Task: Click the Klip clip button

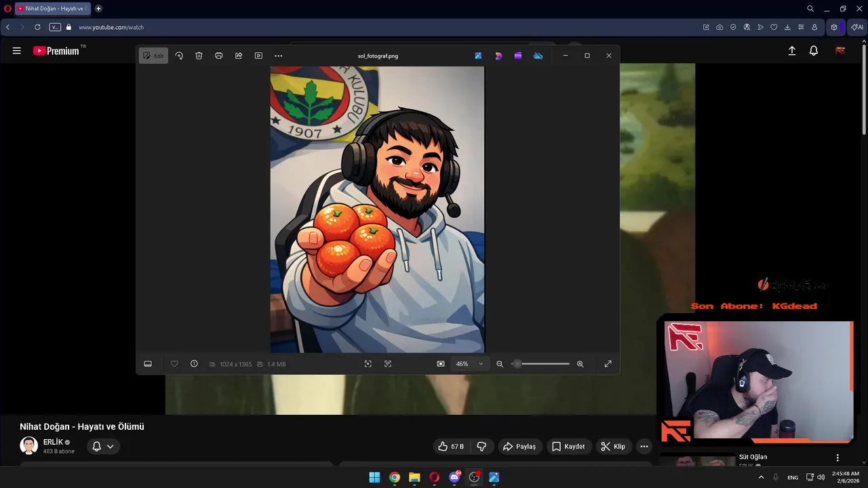Action: point(613,447)
